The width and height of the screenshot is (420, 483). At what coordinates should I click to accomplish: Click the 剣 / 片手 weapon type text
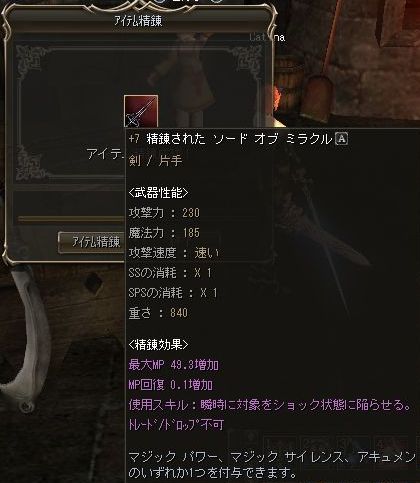(x=155, y=161)
